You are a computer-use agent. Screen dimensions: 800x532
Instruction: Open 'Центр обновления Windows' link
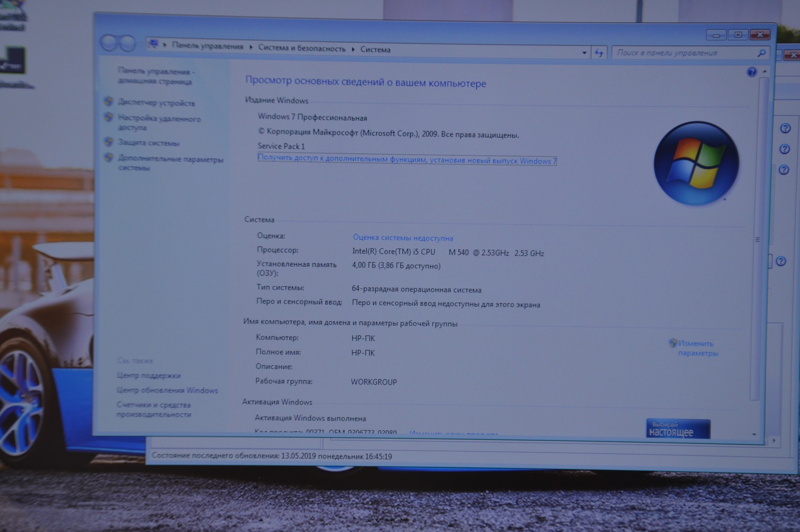click(x=167, y=390)
